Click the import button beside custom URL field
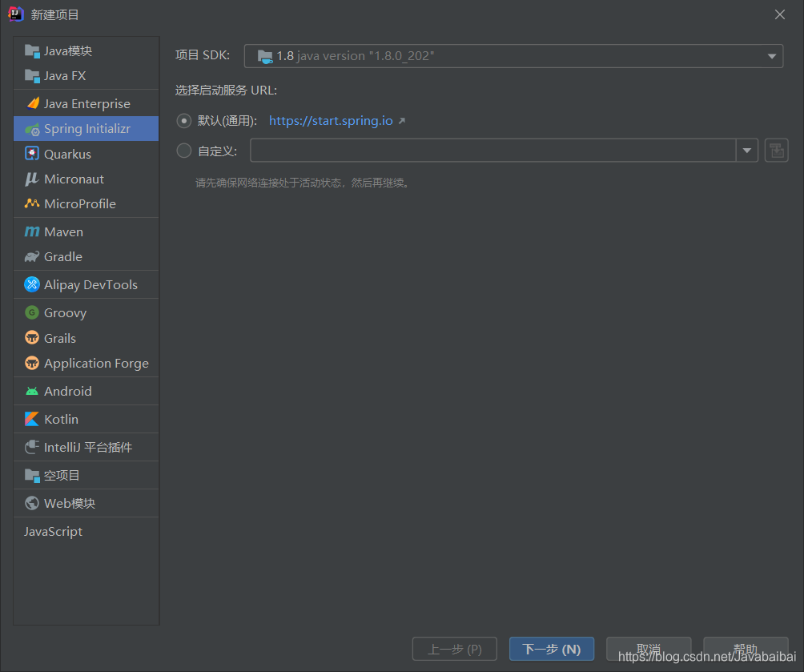The image size is (804, 672). click(776, 151)
